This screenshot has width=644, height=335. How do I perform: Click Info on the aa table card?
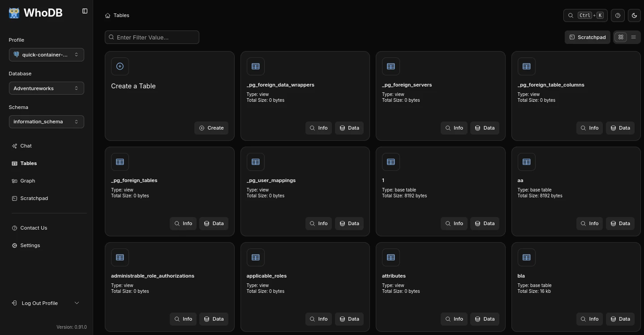coord(589,223)
